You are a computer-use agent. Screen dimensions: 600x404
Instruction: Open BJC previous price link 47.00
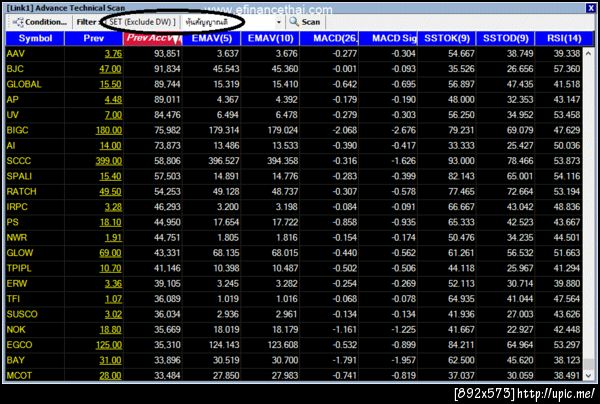tap(110, 69)
